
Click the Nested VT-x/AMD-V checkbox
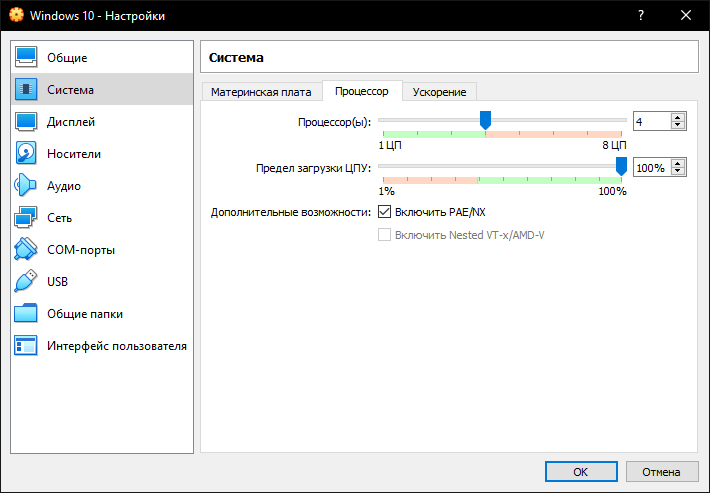384,235
